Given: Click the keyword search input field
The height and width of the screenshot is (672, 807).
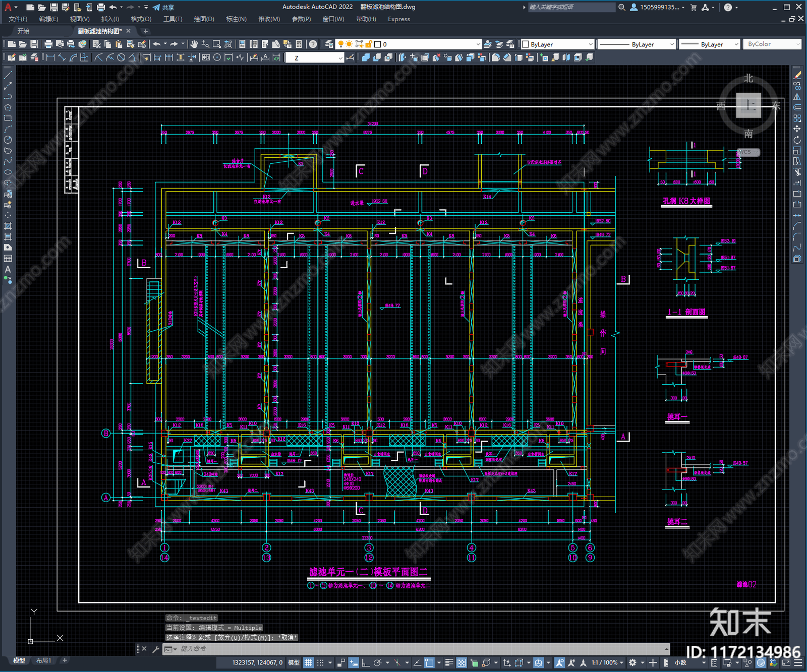Looking at the screenshot, I should [x=571, y=7].
